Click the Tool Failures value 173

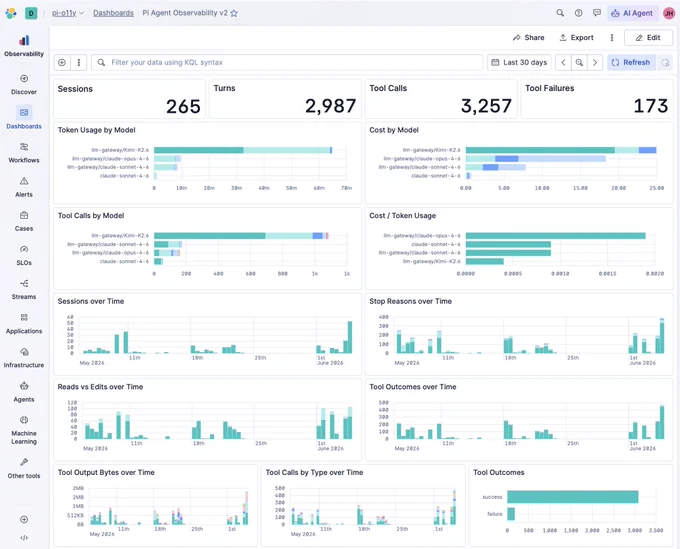(x=651, y=106)
